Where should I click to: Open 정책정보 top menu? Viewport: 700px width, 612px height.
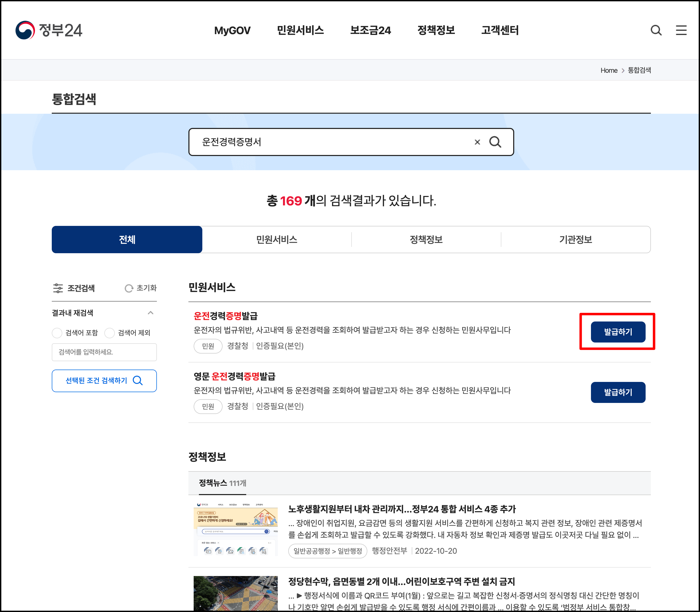point(436,30)
